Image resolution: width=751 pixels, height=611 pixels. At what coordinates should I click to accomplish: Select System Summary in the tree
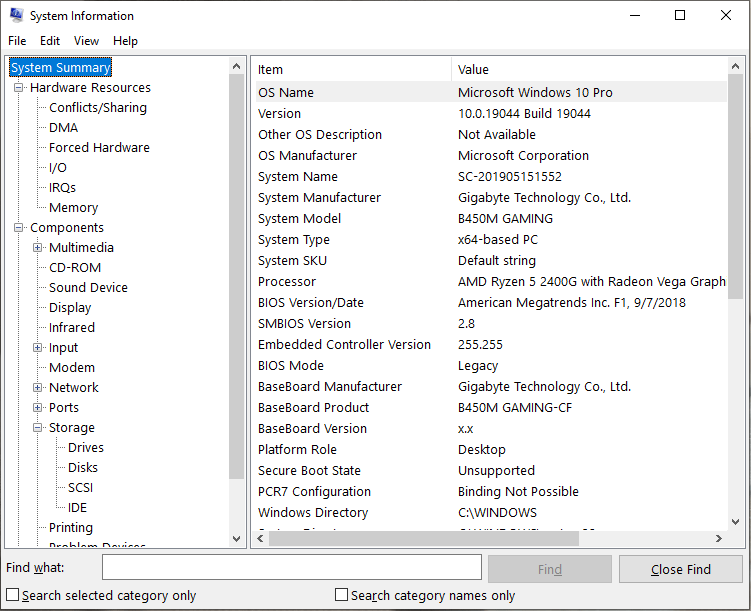(x=61, y=68)
